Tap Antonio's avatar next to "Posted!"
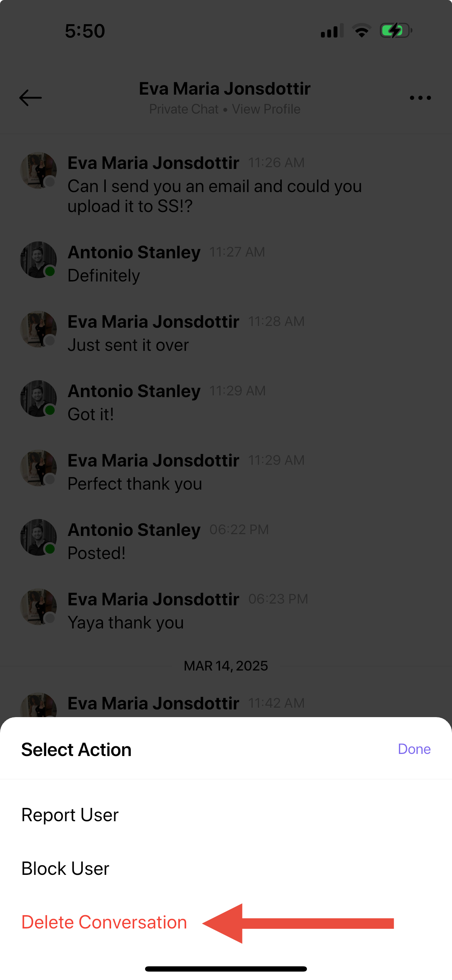This screenshot has height=980, width=452. [x=39, y=538]
